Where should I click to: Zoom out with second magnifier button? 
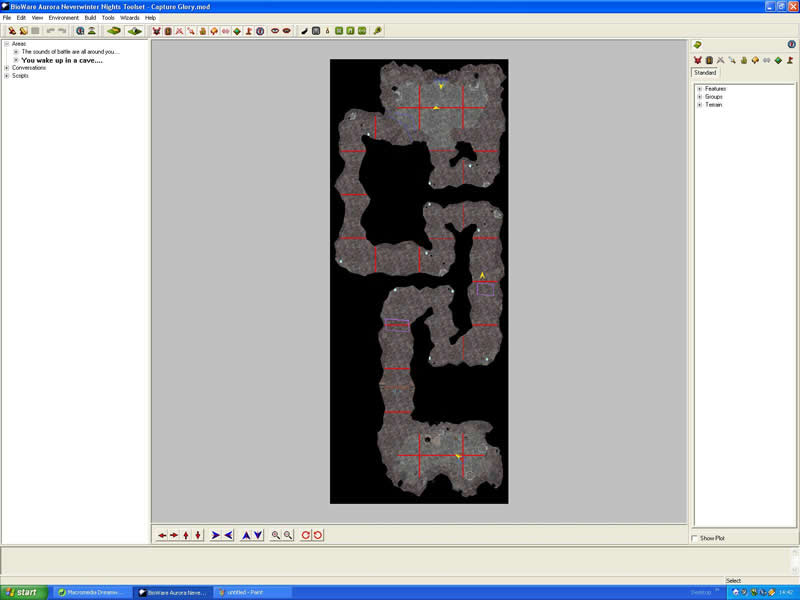tap(288, 535)
